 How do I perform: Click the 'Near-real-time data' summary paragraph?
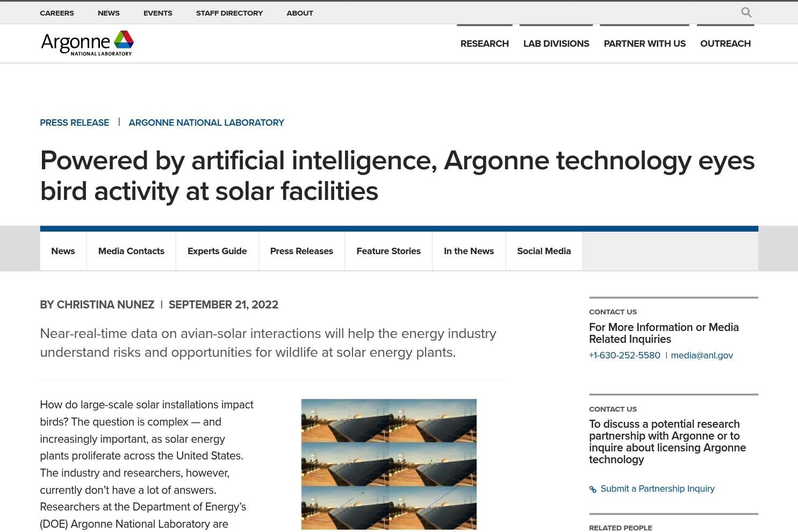(268, 343)
